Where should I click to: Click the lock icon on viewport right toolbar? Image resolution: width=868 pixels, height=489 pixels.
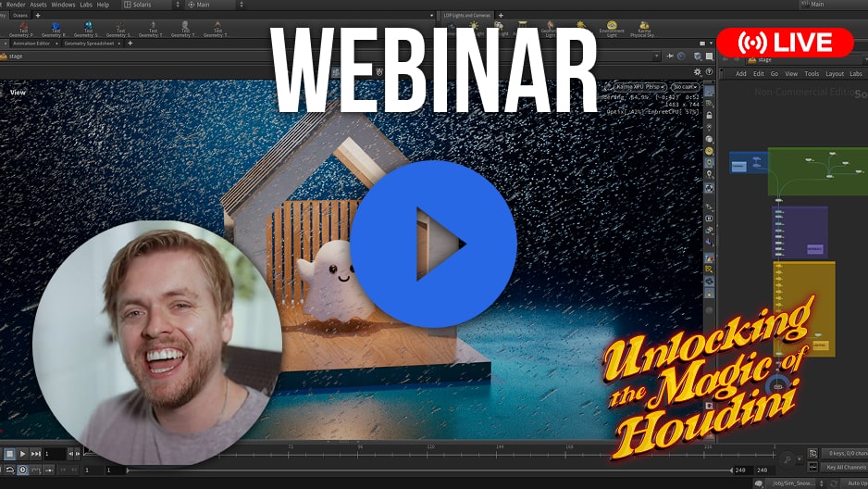point(709,115)
